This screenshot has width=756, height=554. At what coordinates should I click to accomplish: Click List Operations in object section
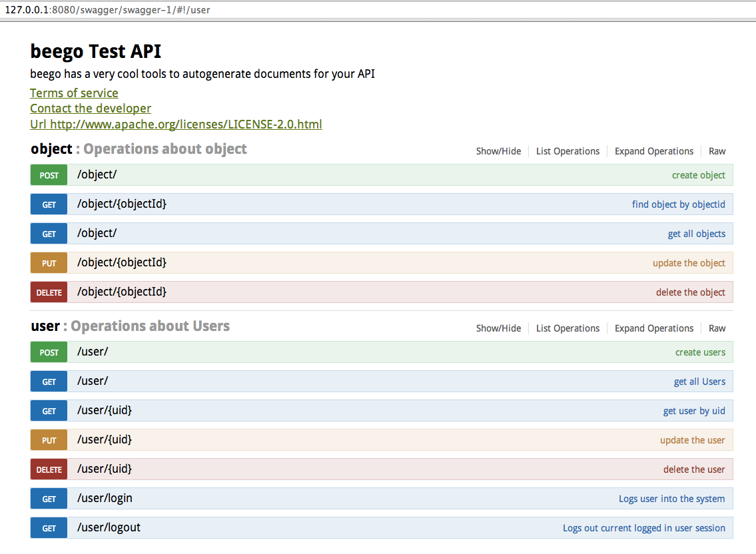click(567, 151)
